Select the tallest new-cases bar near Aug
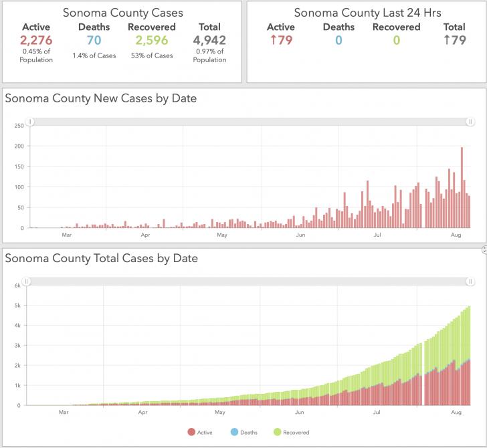487x448 pixels. [462, 187]
